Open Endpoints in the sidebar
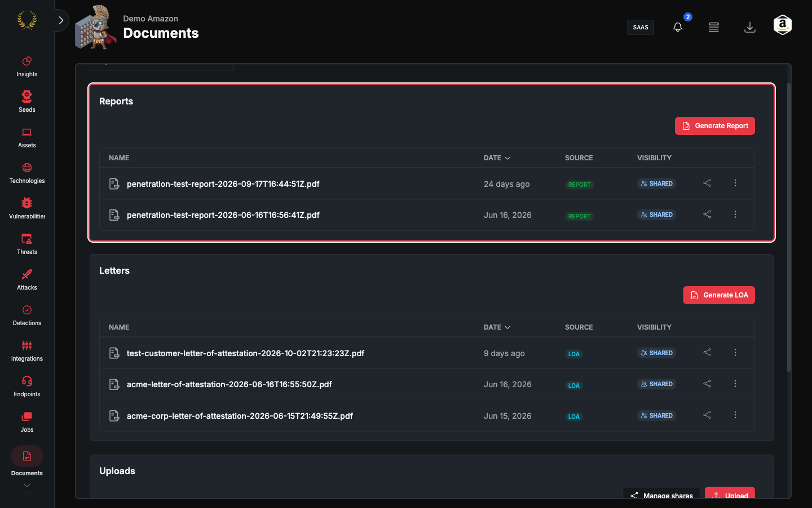812x508 pixels. click(27, 387)
